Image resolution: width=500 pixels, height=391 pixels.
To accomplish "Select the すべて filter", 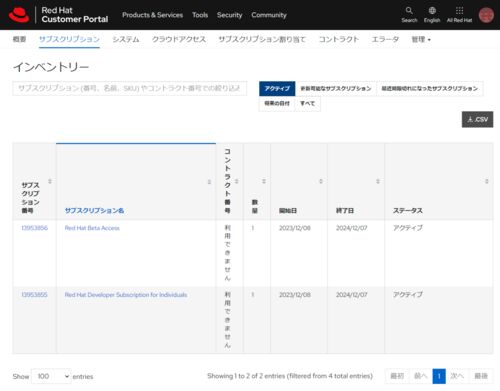I will [x=307, y=103].
